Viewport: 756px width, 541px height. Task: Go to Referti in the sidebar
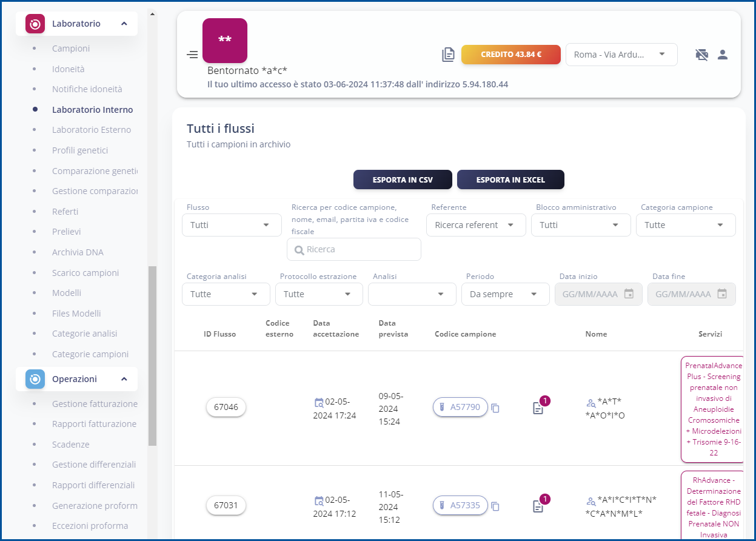[x=65, y=212]
